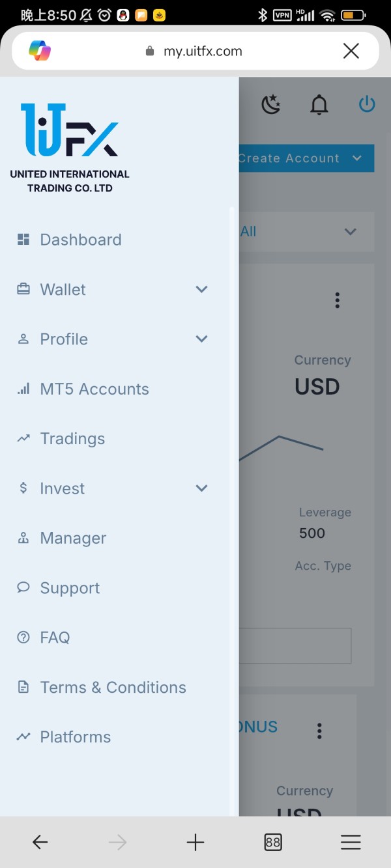This screenshot has height=868, width=391.
Task: Open the notifications bell
Action: [319, 104]
